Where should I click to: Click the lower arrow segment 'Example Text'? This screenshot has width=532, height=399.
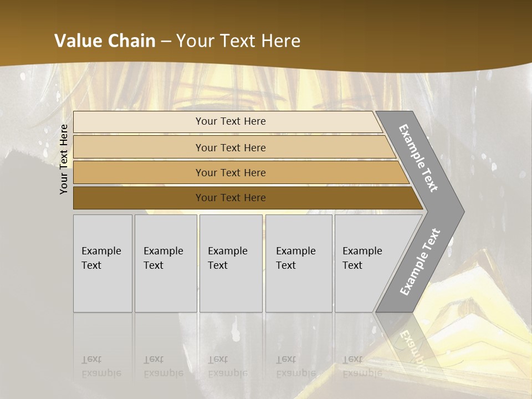420,261
